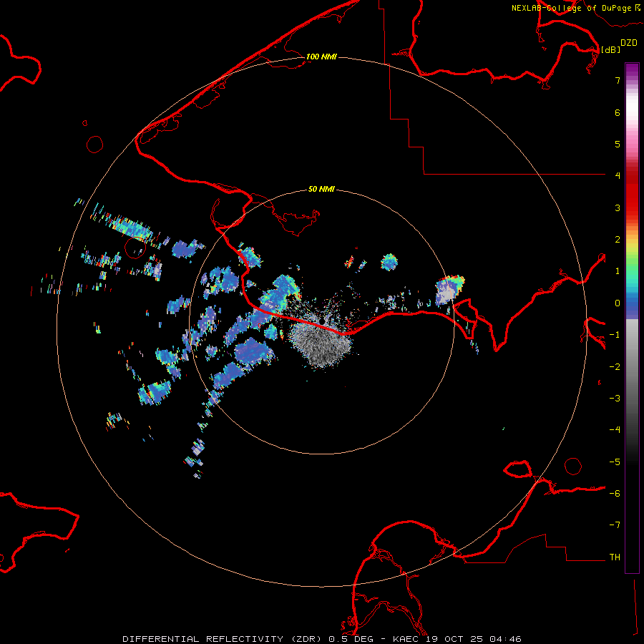Viewport: 644px width, 644px height.
Task: Click the "DZD" label above the color scale
Action: coord(629,43)
